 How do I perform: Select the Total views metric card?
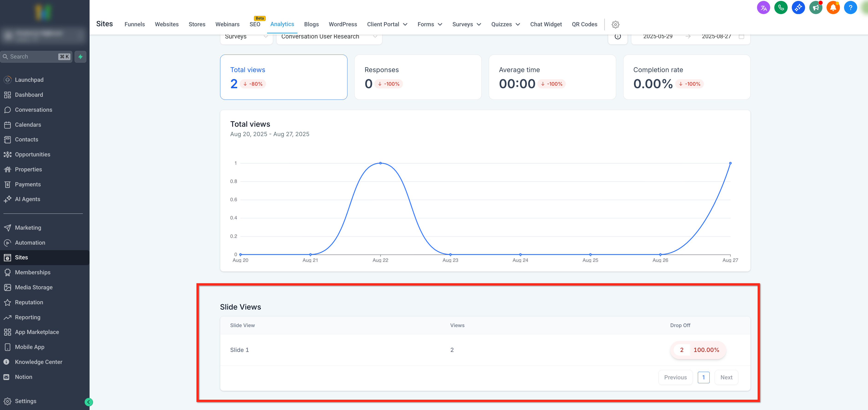click(x=283, y=77)
